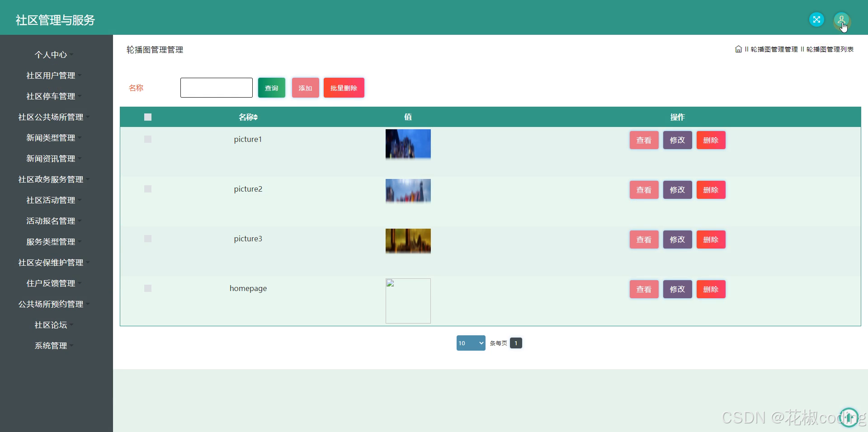
Task: Expand 新闻资讯管理 sidebar menu
Action: [x=54, y=159]
